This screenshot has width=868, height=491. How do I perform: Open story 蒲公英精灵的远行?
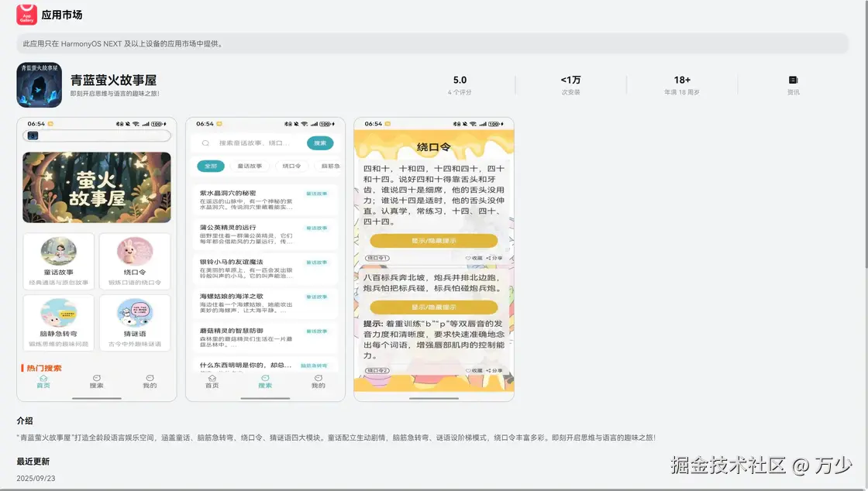click(x=265, y=235)
